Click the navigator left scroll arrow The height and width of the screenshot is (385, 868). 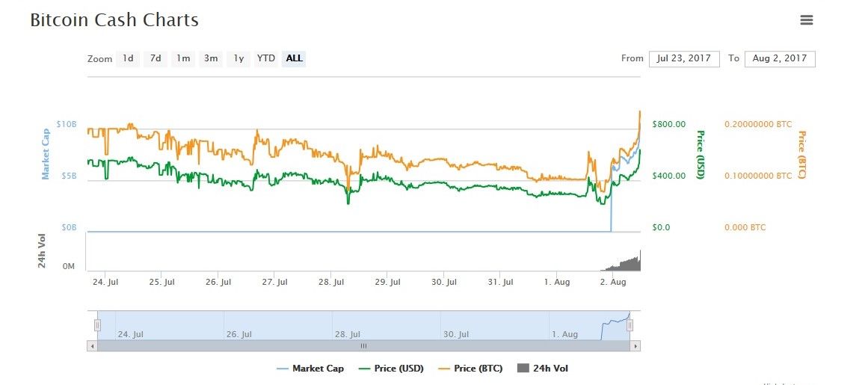coord(92,346)
